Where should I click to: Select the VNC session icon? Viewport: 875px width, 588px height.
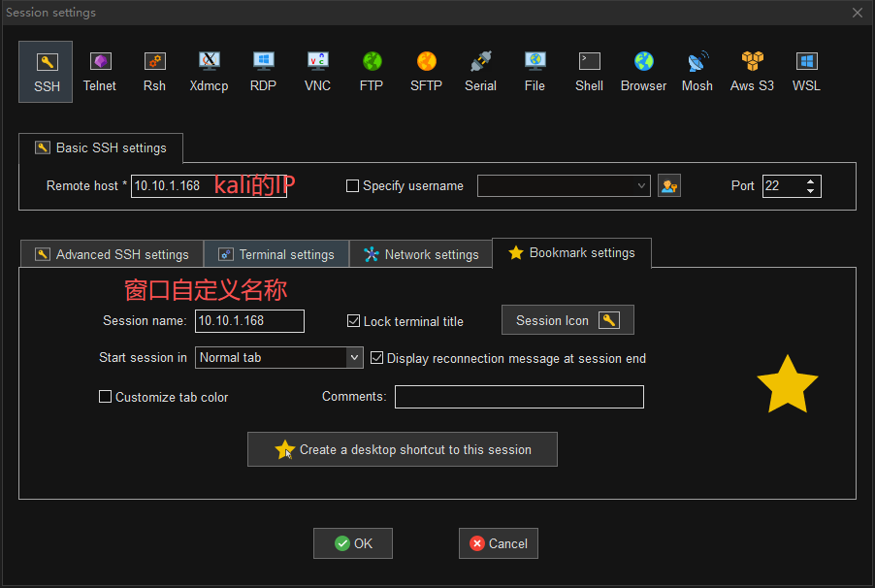(x=317, y=72)
